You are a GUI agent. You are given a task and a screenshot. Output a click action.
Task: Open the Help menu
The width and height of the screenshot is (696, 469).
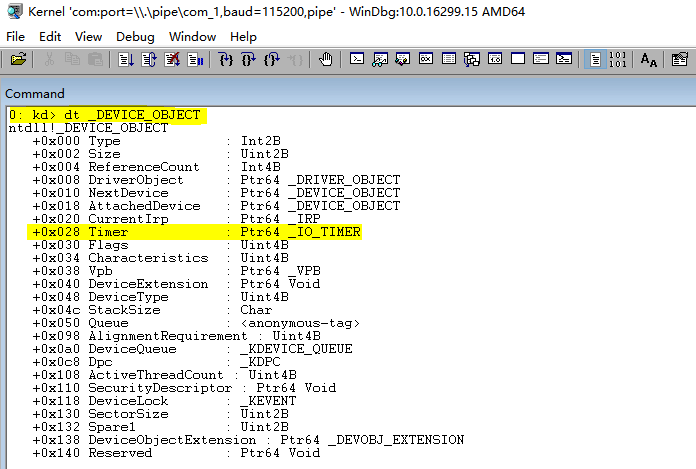click(x=243, y=37)
